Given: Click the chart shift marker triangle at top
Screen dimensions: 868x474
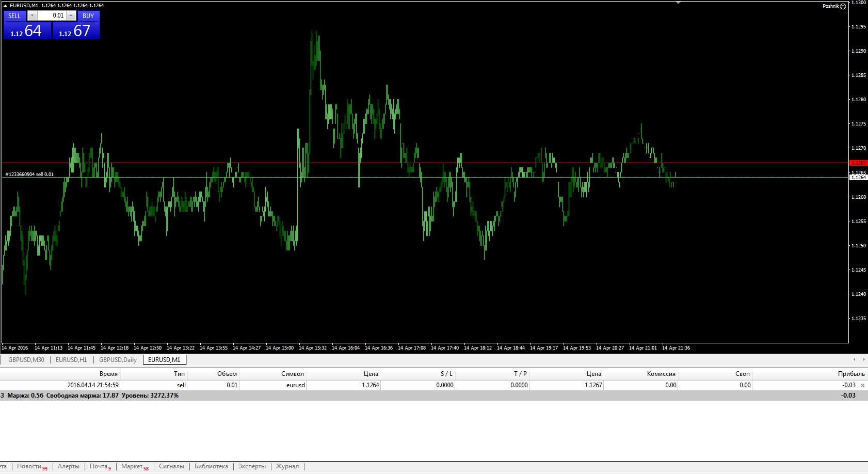Looking at the screenshot, I should (678, 3).
